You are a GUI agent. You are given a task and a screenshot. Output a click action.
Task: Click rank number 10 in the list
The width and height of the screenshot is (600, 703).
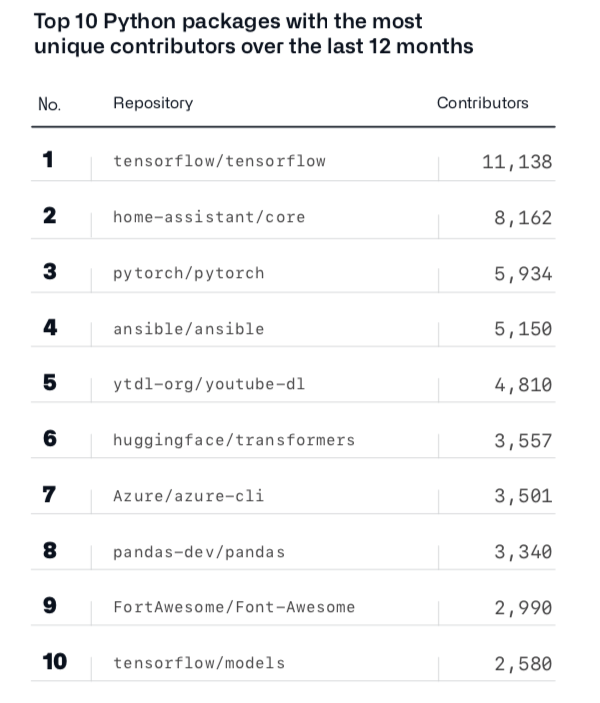(55, 662)
